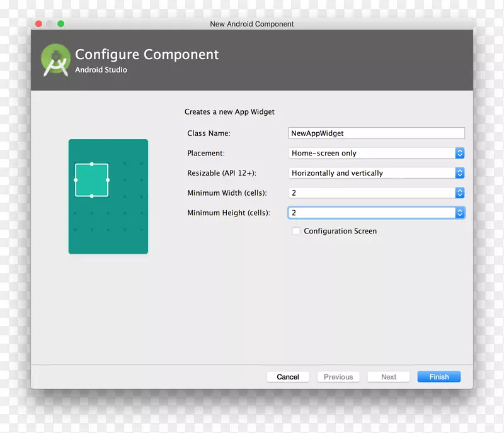Minimize the dialog with the yellow button
This screenshot has height=433, width=504.
coord(50,24)
